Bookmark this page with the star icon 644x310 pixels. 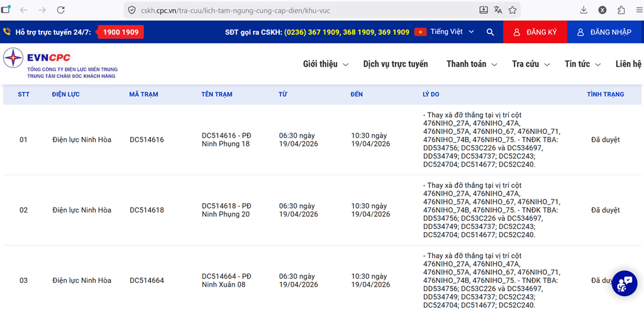(x=513, y=10)
